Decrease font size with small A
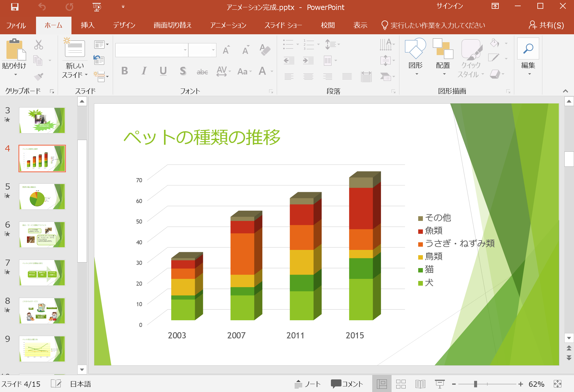 point(246,50)
